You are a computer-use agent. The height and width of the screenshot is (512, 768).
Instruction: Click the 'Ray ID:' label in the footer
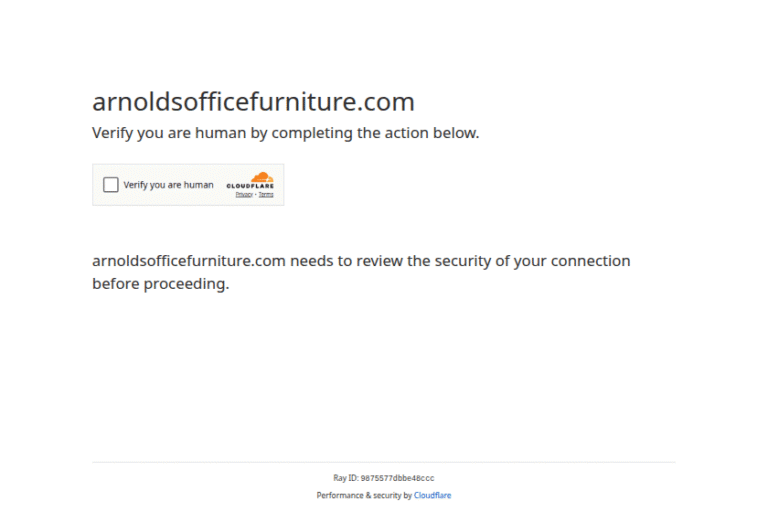[x=345, y=478]
